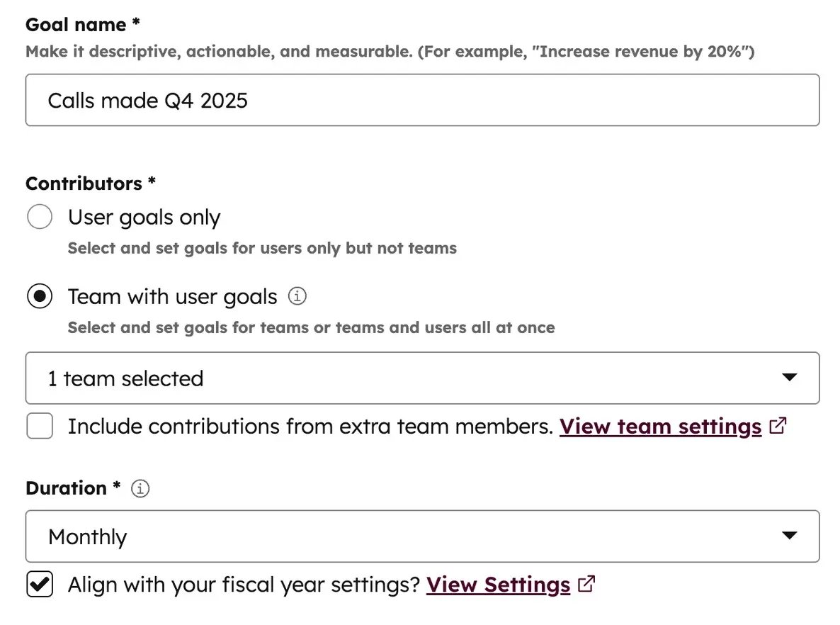840x625 pixels.
Task: Click the info icon next to Duration
Action: tap(141, 488)
